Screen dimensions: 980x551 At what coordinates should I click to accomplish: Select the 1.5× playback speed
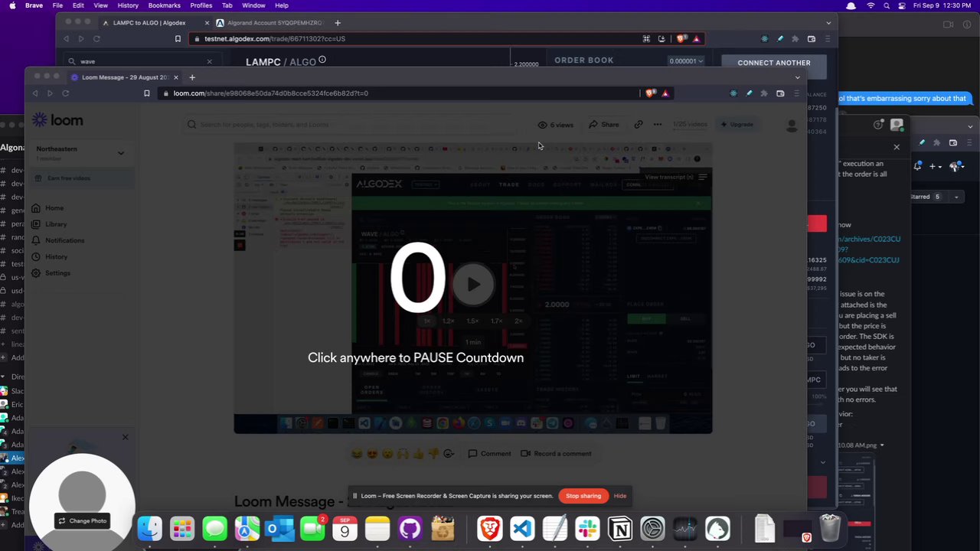click(472, 321)
